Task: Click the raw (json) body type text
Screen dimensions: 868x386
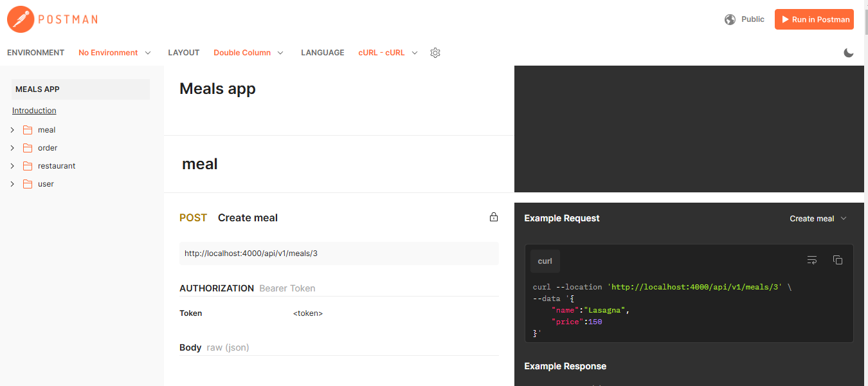Action: point(228,347)
